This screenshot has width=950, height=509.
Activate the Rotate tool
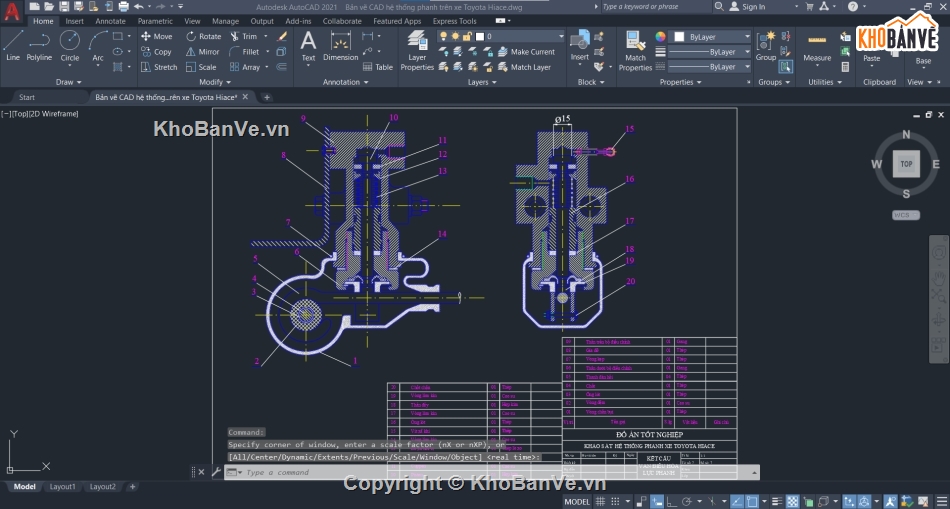tap(204, 36)
